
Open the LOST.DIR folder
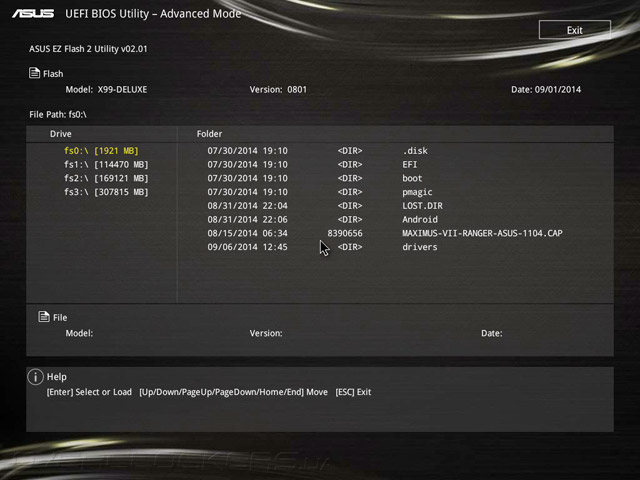pos(422,206)
